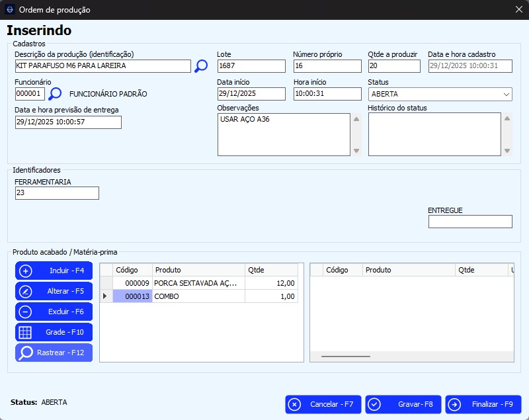Click the Qtde a produzir field
Image resolution: width=529 pixels, height=420 pixels.
coord(394,66)
